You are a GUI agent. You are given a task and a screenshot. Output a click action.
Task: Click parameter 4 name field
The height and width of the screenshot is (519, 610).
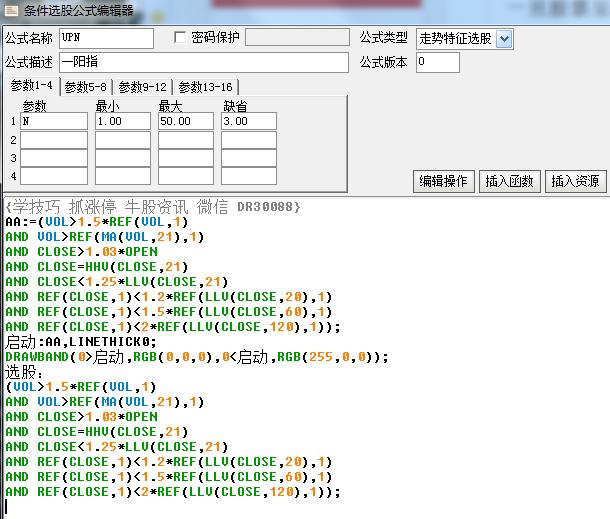(x=54, y=176)
